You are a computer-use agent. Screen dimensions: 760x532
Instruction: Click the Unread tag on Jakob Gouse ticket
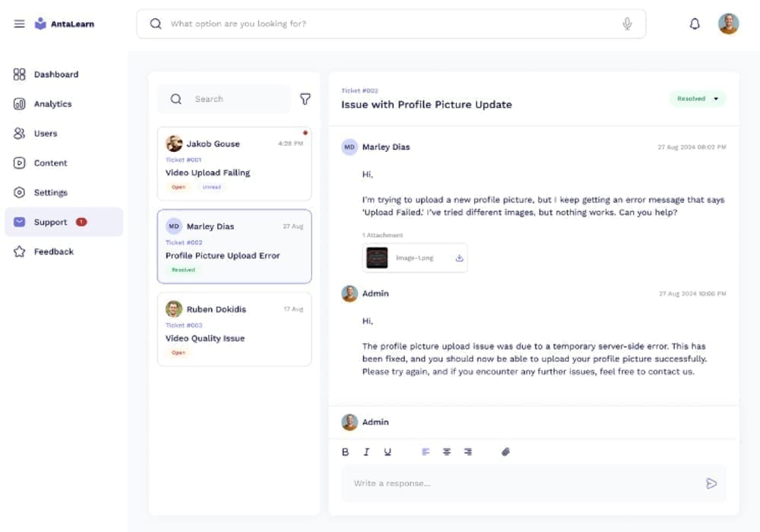pyautogui.click(x=211, y=187)
